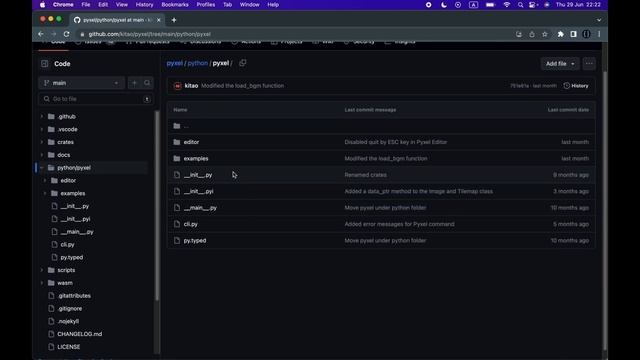This screenshot has width=640, height=360.
Task: Select py.typed in the sidebar tree
Action: (71, 257)
